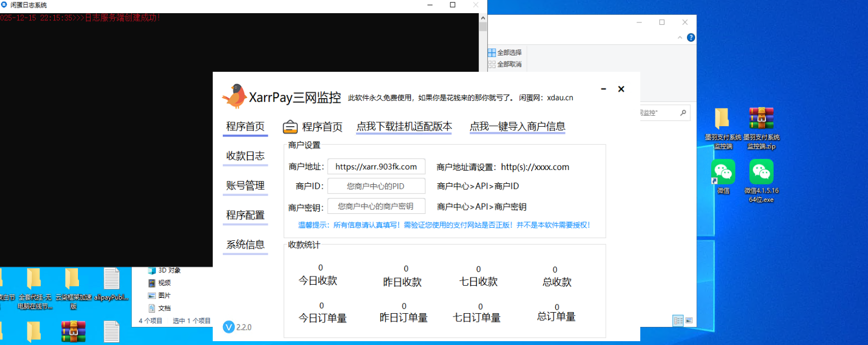This screenshot has width=868, height=345.
Task: Select 文档 in Explorer tree
Action: 160,308
